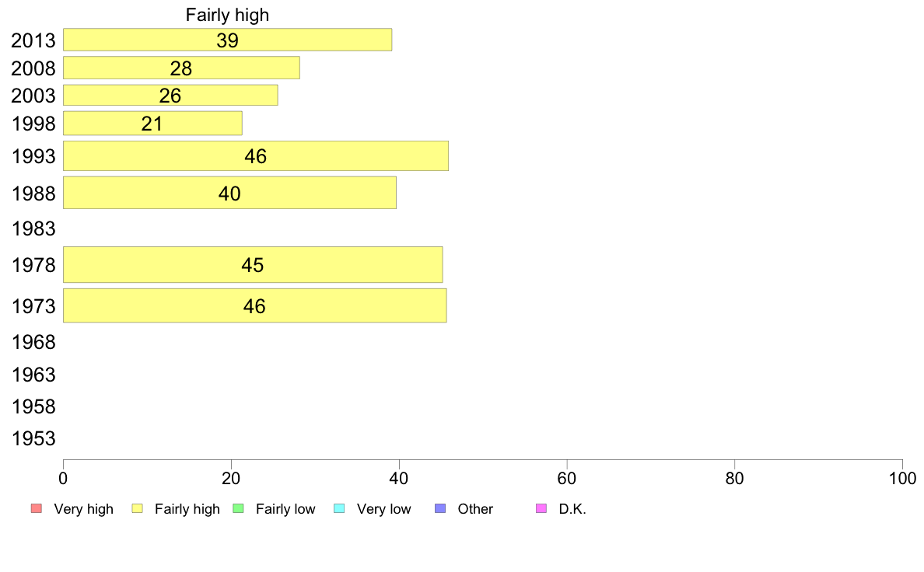This screenshot has width=924, height=572.
Task: Select the 2003 bar showing 26
Action: click(x=170, y=96)
